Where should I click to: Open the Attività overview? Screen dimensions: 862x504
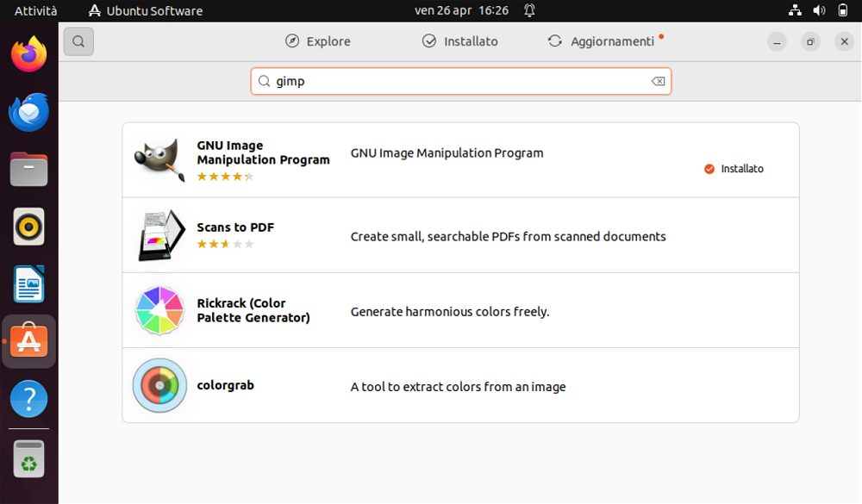(35, 10)
